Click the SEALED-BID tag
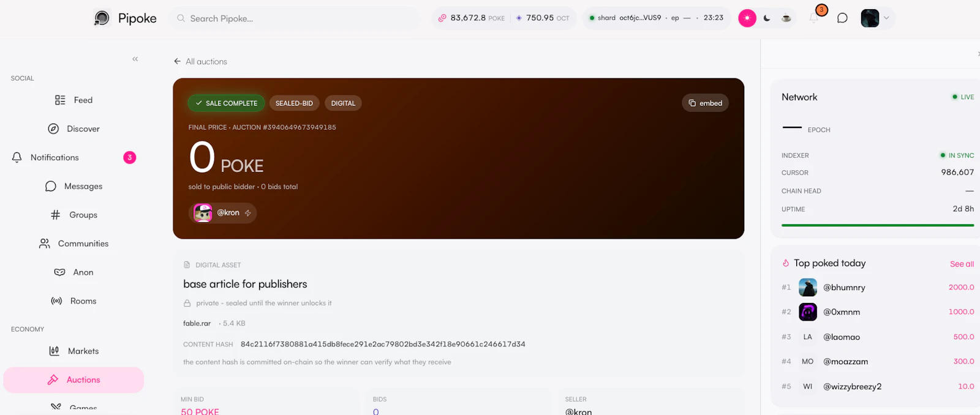This screenshot has width=980, height=415. point(294,103)
